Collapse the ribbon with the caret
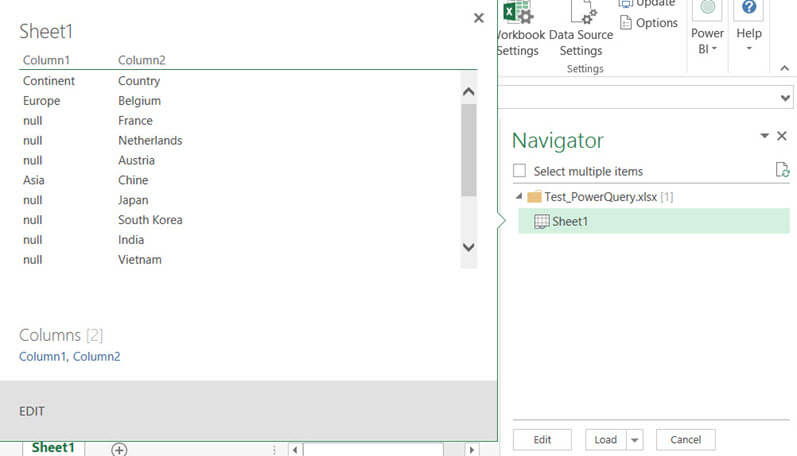 click(785, 68)
